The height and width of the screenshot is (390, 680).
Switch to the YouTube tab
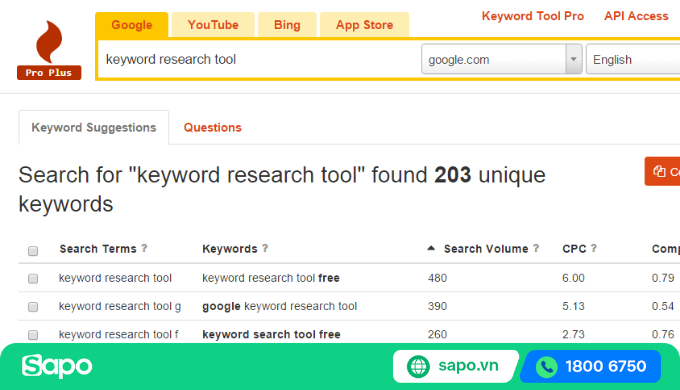pyautogui.click(x=213, y=25)
